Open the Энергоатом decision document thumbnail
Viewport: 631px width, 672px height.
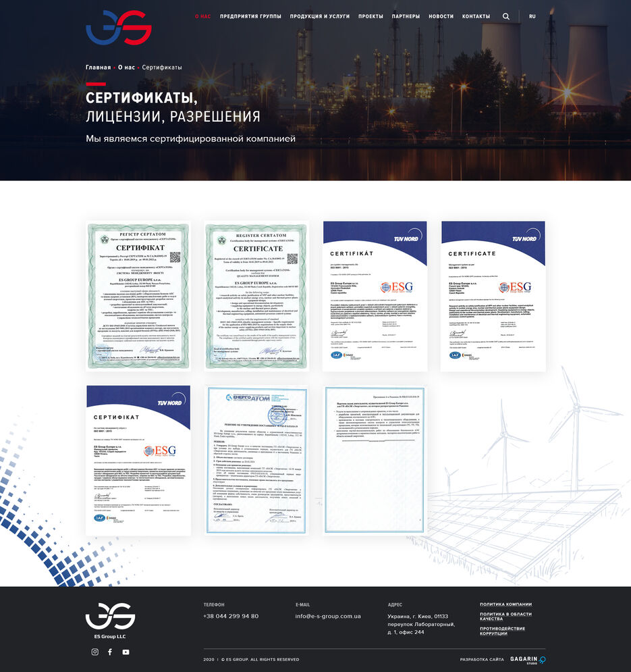click(x=256, y=460)
